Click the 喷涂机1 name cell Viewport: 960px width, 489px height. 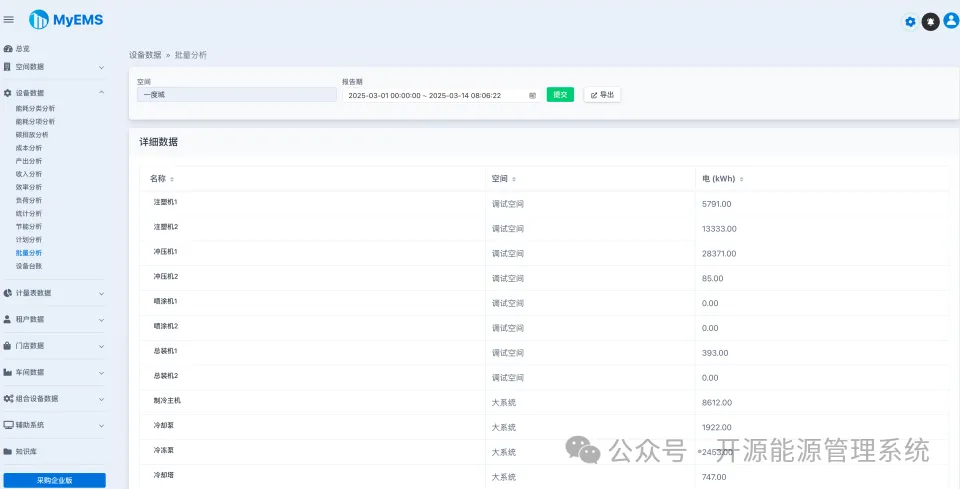166,302
